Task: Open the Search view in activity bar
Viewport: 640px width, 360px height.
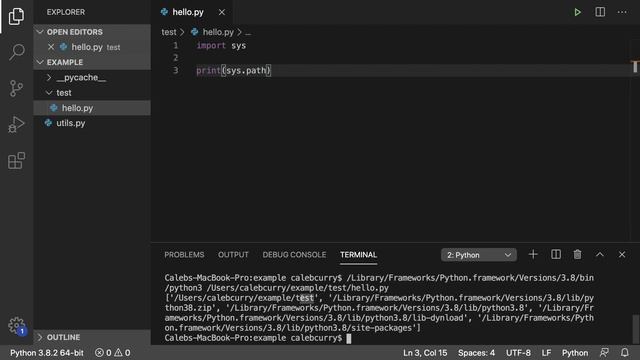Action: [16, 52]
